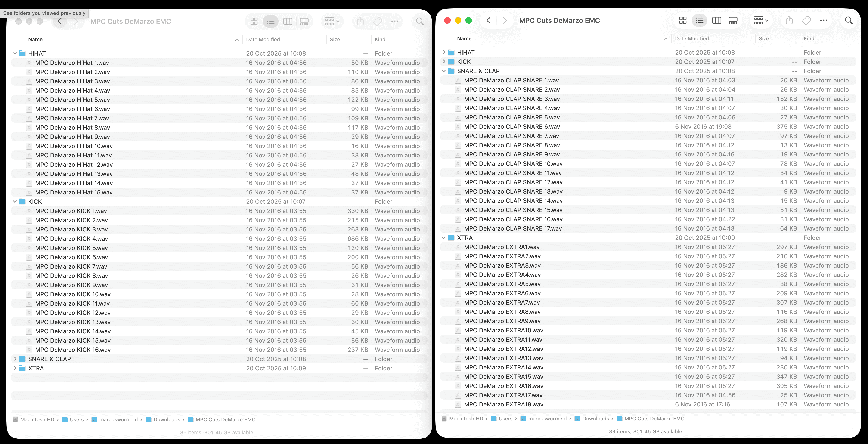Go forward in right Finder window
868x444 pixels.
[504, 21]
